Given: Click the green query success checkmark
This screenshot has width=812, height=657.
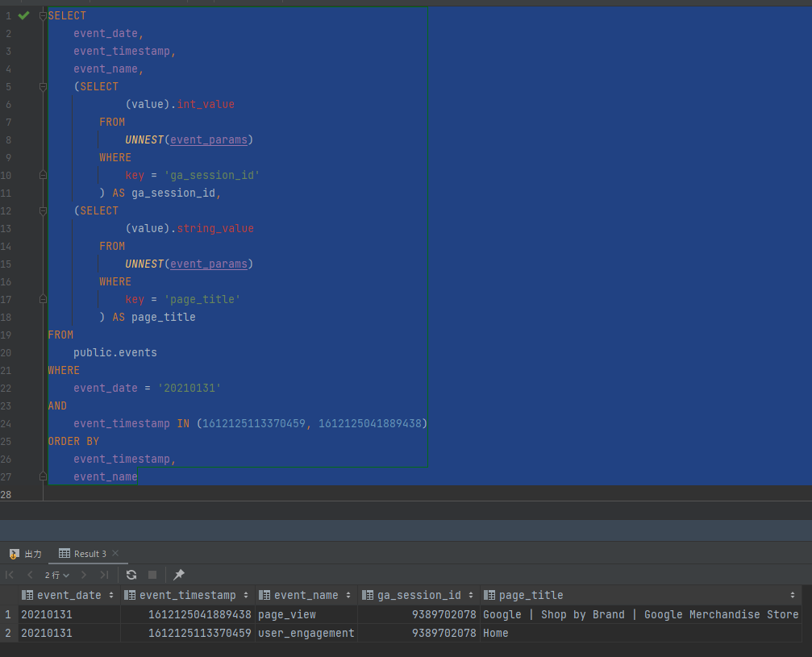Looking at the screenshot, I should [23, 15].
